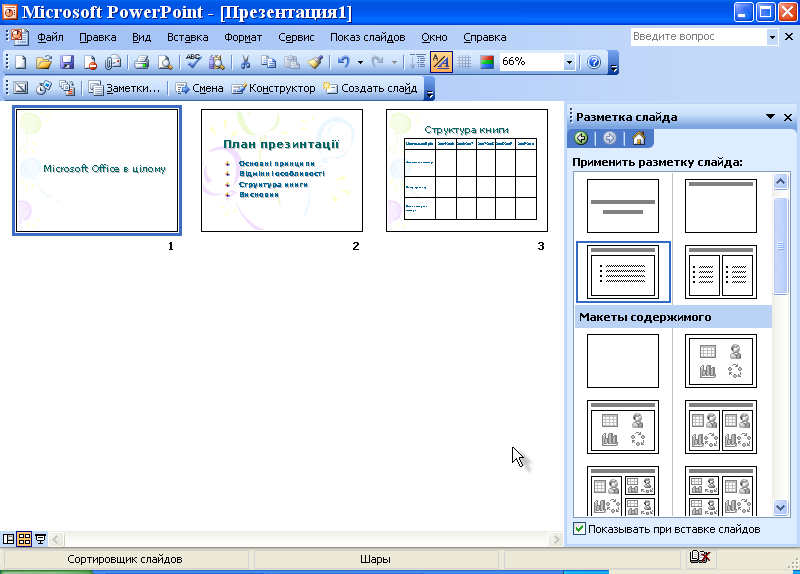This screenshot has height=574, width=800.
Task: Expand the Redo history dropdown arrow
Action: coord(394,62)
